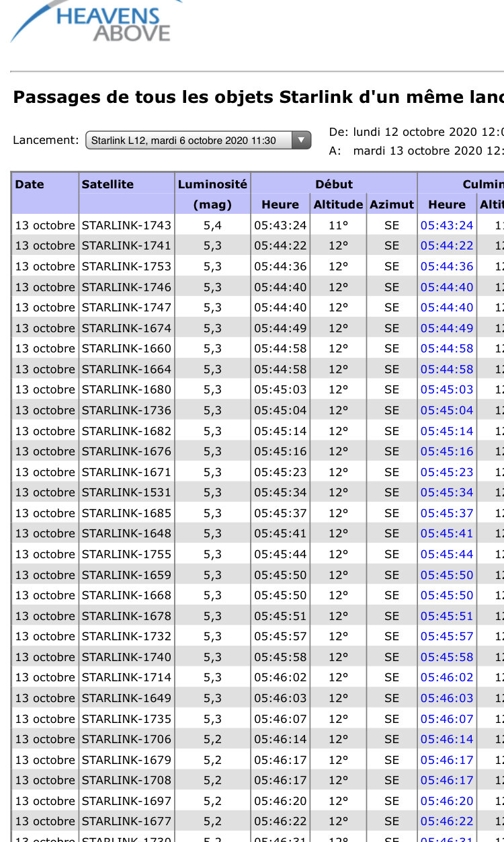Open culmination time 05:43:24 link
This screenshot has width=504, height=842.
(447, 225)
